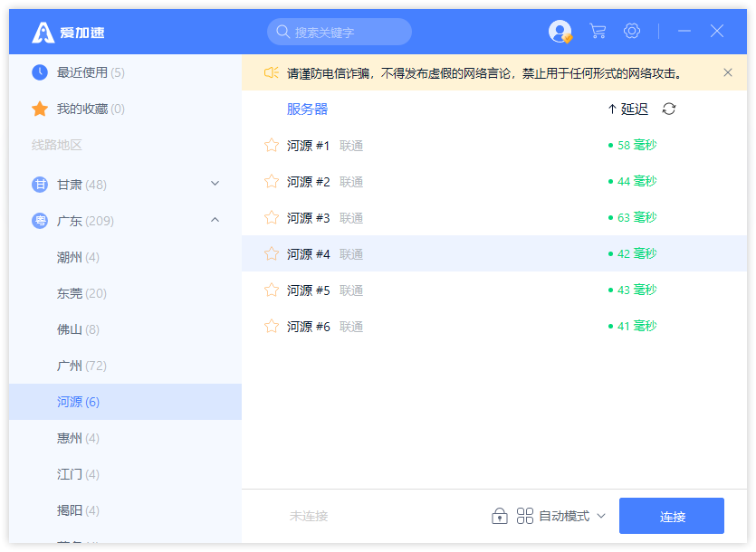
Task: Select server row 河源 #4 联通
Action: click(494, 253)
